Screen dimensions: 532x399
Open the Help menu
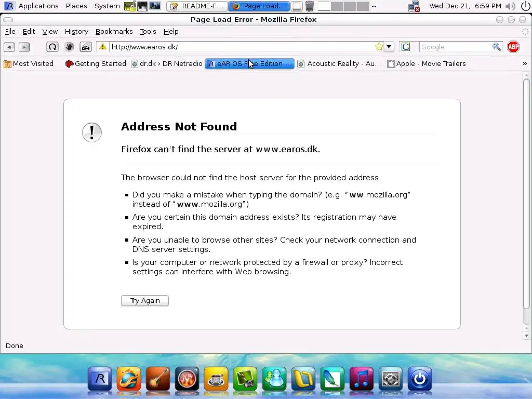(170, 32)
